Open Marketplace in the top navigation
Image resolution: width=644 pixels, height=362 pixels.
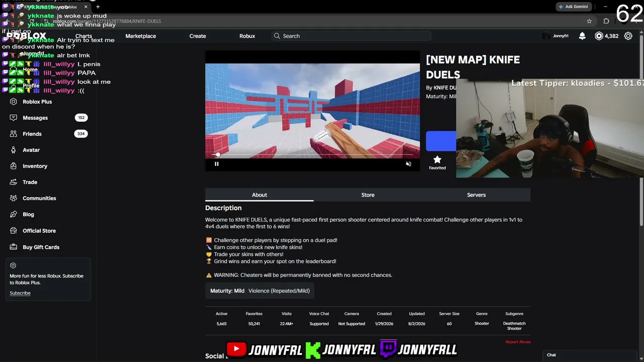coord(141,36)
